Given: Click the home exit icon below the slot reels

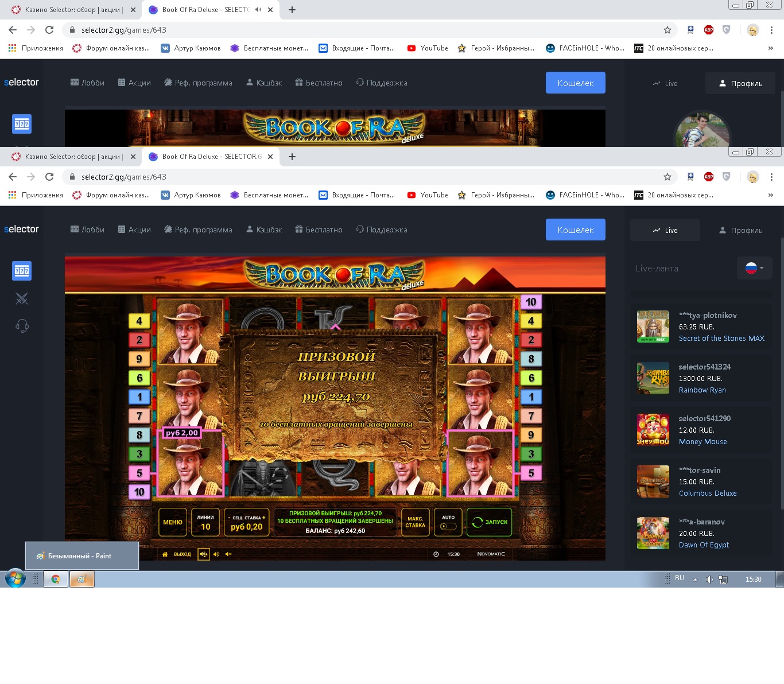Looking at the screenshot, I should tap(165, 554).
